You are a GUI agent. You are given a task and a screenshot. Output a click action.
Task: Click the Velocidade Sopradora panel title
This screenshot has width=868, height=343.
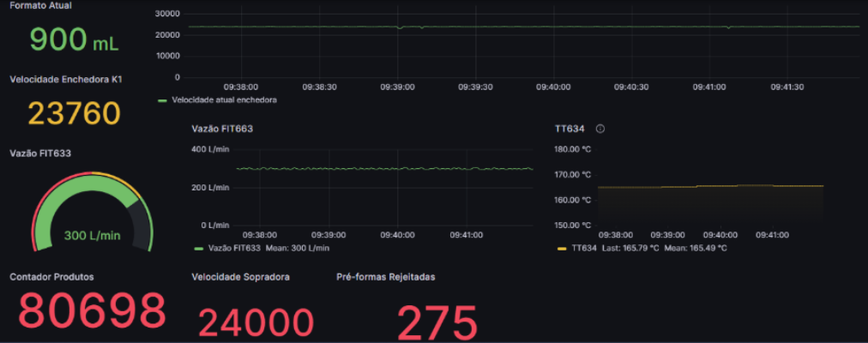[x=240, y=277]
